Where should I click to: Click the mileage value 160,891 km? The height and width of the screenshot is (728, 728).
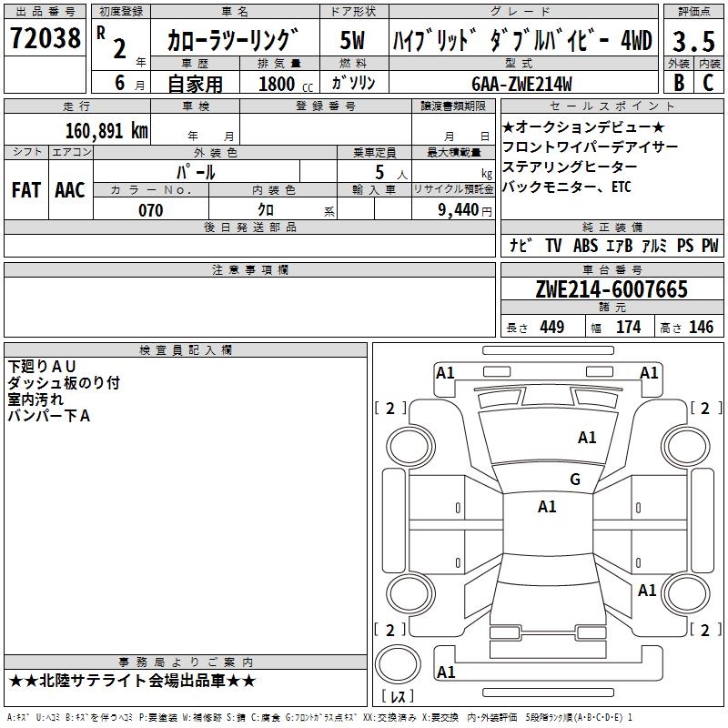[x=106, y=131]
